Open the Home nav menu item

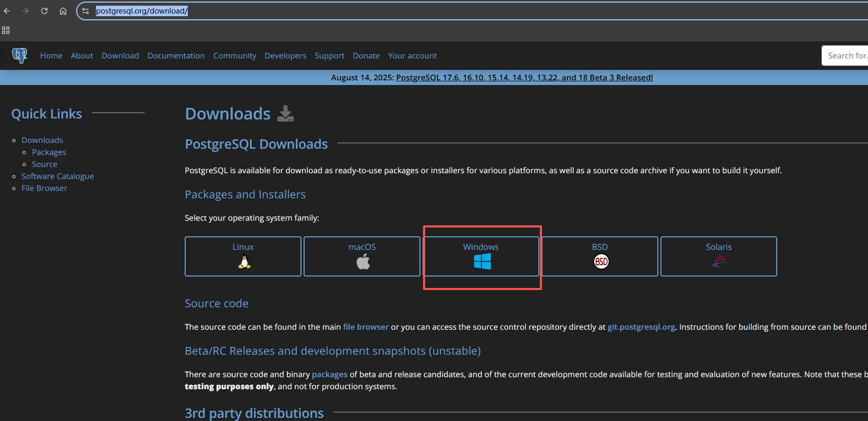[x=51, y=56]
